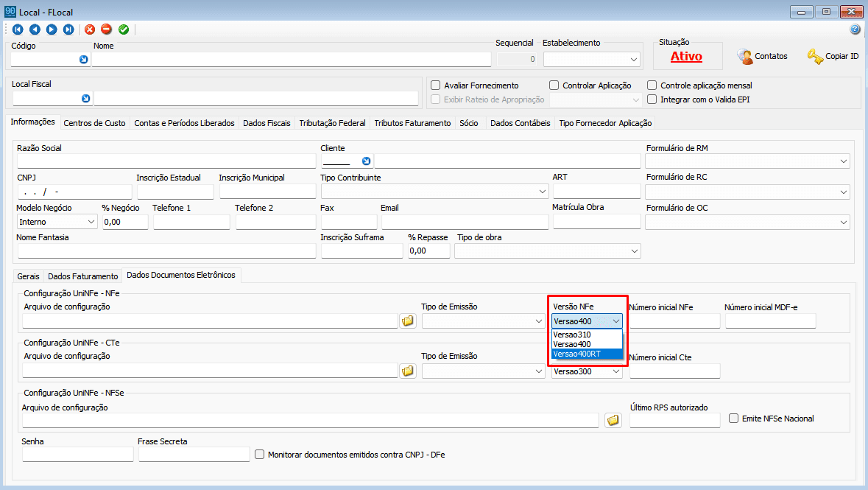
Task: Click the Número inicial NFe field
Action: pyautogui.click(x=675, y=321)
